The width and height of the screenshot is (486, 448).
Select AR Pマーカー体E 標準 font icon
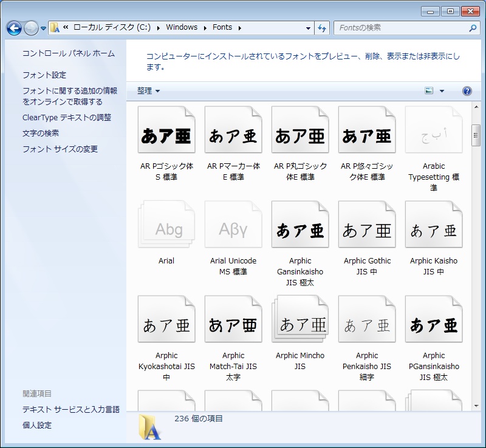tap(233, 129)
